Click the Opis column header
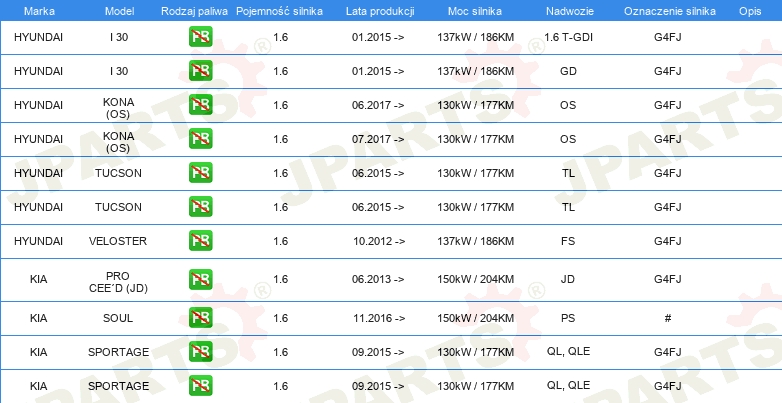This screenshot has height=403, width=782. 750,11
